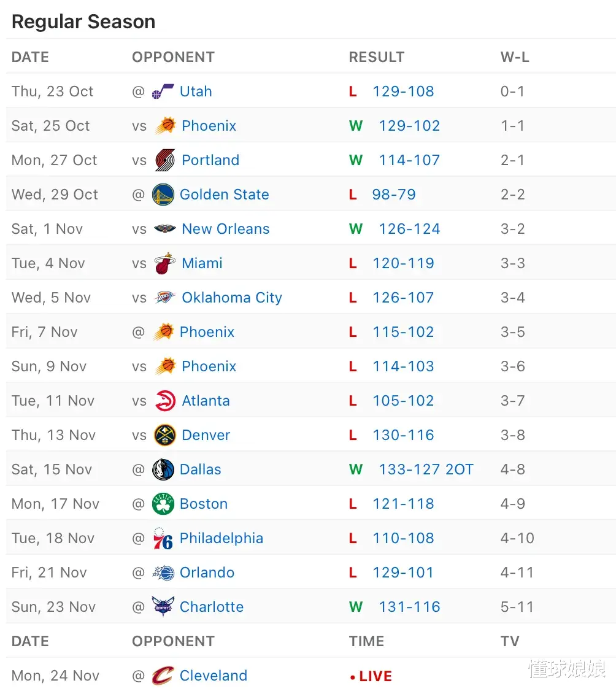Click the Oklahoma City Thunder logo
This screenshot has width=616, height=691.
[165, 298]
